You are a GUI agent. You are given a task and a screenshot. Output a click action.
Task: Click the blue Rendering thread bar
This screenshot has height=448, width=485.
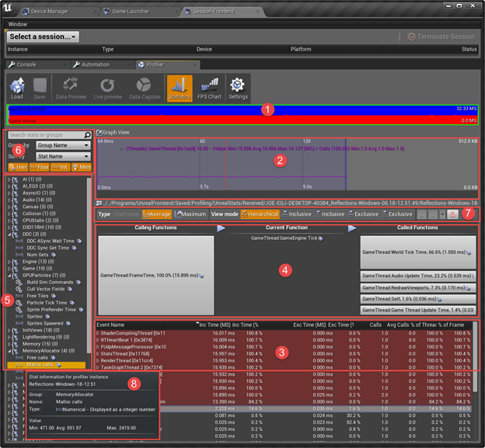tap(242, 110)
